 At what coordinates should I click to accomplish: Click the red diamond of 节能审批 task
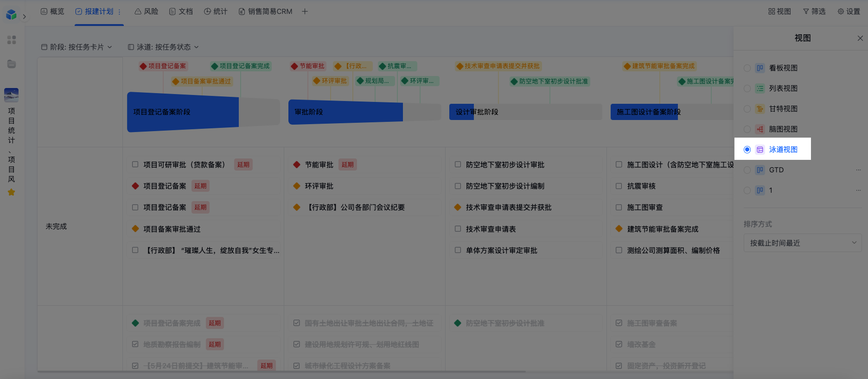(297, 164)
